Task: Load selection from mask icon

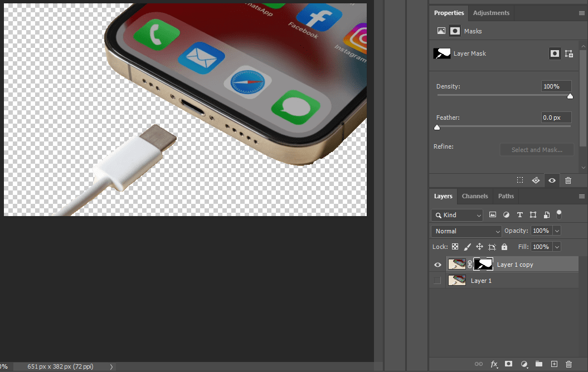Action: (x=520, y=180)
